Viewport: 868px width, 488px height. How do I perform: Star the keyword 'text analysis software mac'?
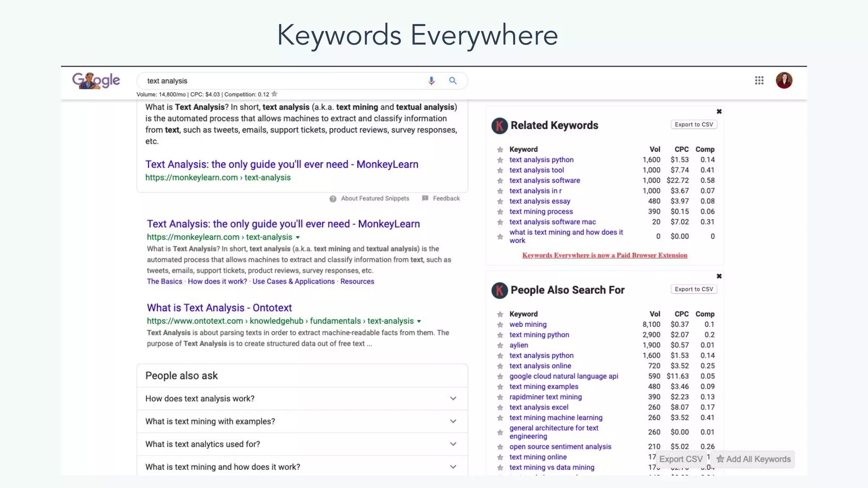coord(500,222)
